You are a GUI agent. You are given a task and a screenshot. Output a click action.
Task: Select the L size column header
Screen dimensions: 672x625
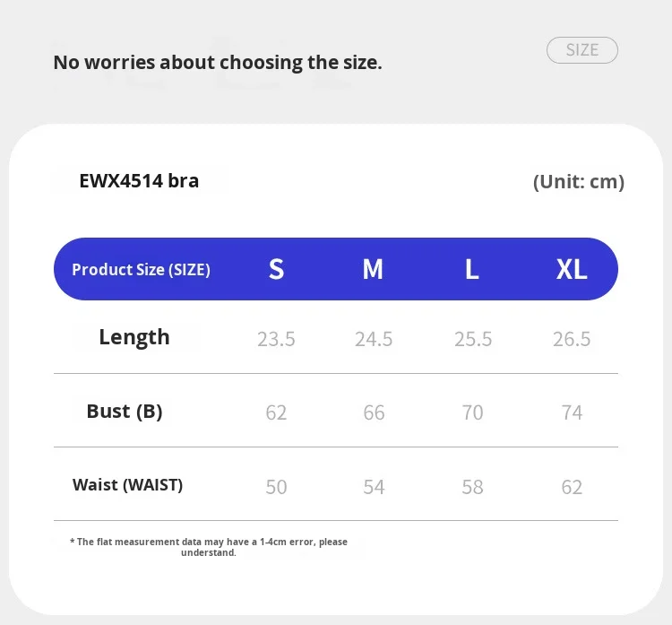(x=472, y=269)
